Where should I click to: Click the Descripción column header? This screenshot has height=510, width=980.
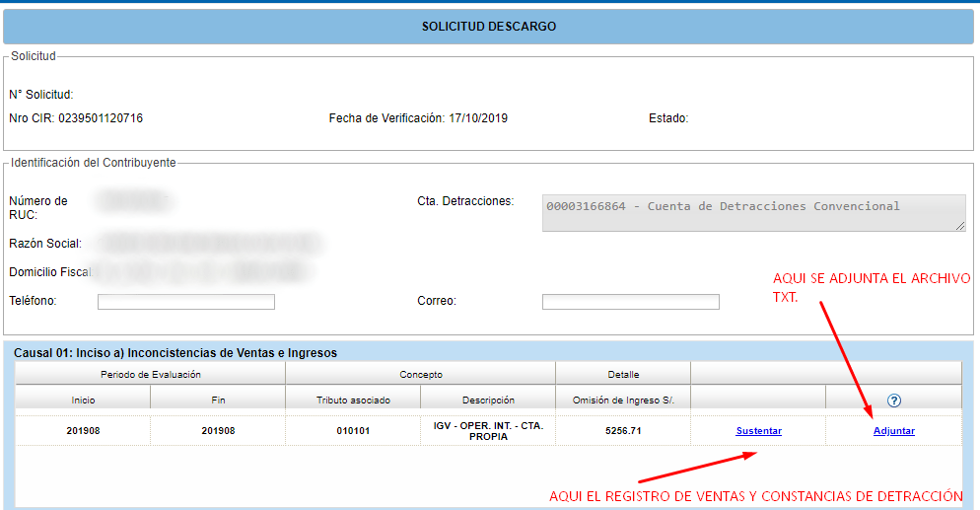coord(488,401)
